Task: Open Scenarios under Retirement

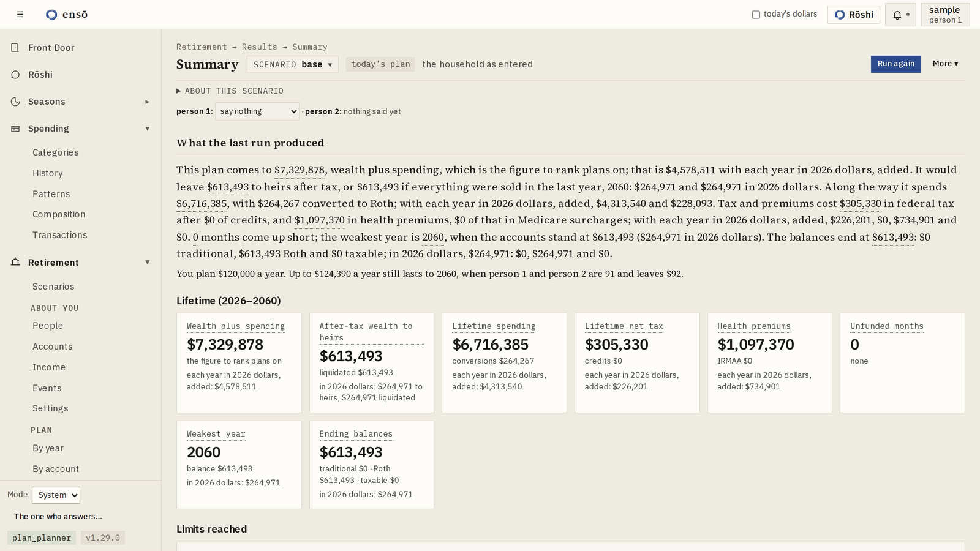Action: coord(53,287)
